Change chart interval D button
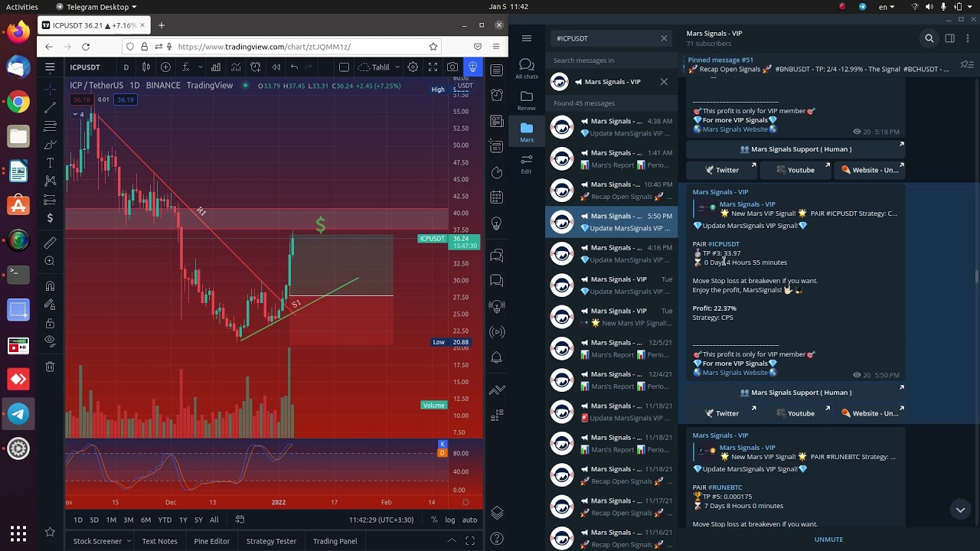Screen dimensions: 980x551 (126, 67)
